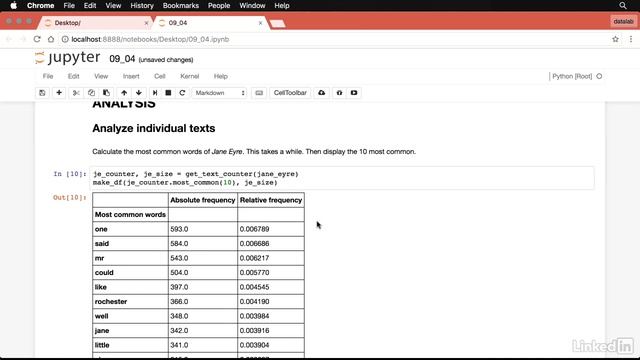
Task: Open Jupyter Help menu
Action: 220,76
